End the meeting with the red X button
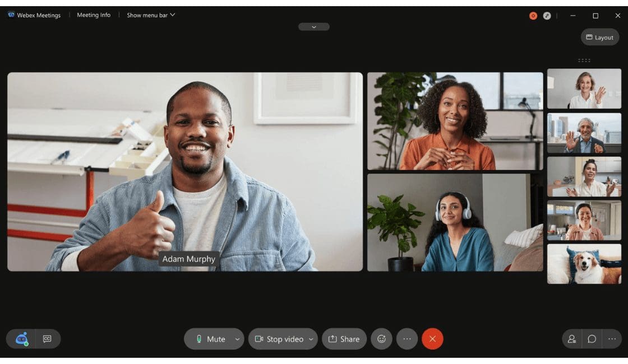The image size is (628, 364). pyautogui.click(x=432, y=339)
